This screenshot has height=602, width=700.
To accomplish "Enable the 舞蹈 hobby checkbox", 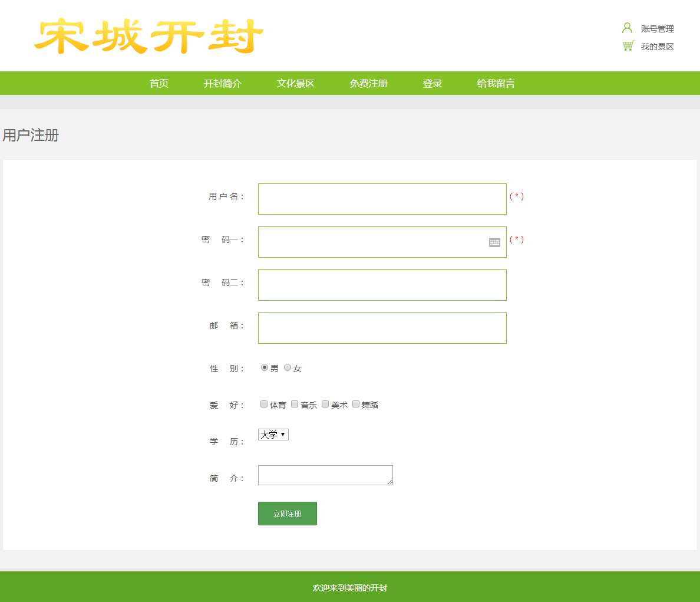I will tap(356, 404).
